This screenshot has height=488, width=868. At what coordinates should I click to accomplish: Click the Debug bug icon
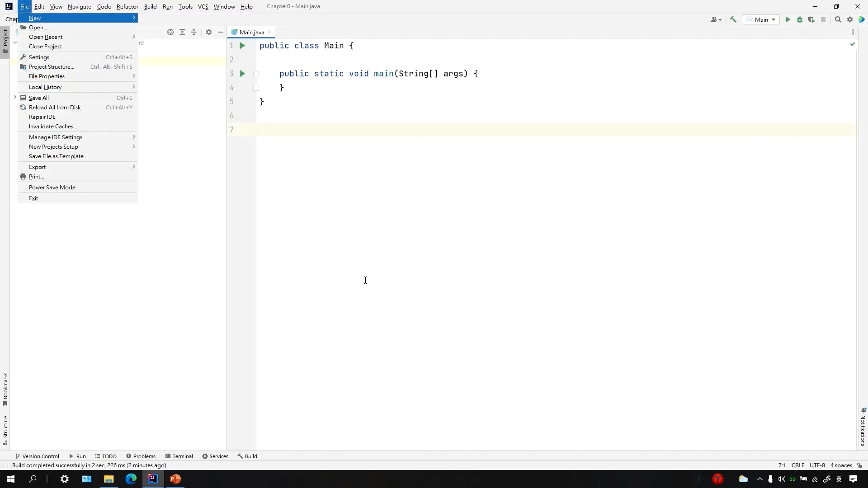(799, 19)
